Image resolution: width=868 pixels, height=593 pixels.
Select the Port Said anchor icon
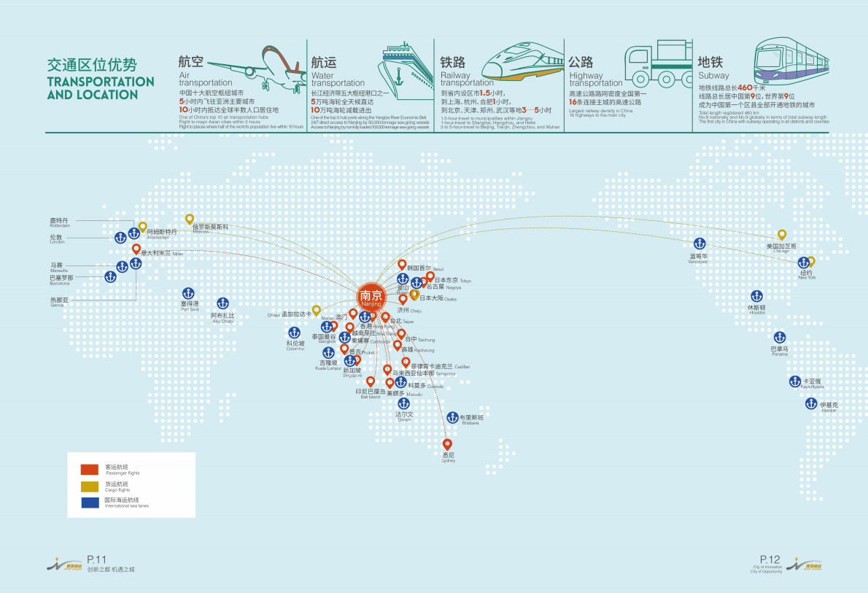(x=190, y=291)
